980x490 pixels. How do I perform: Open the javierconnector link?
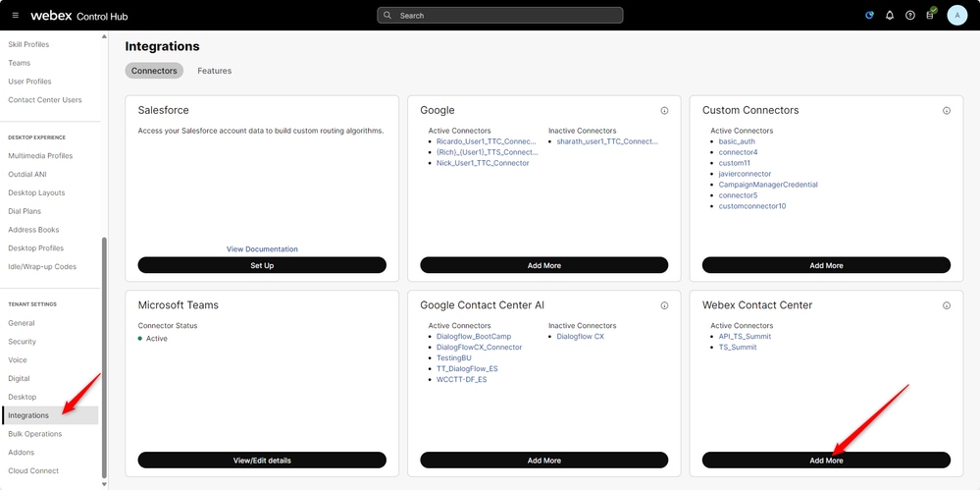pyautogui.click(x=745, y=174)
